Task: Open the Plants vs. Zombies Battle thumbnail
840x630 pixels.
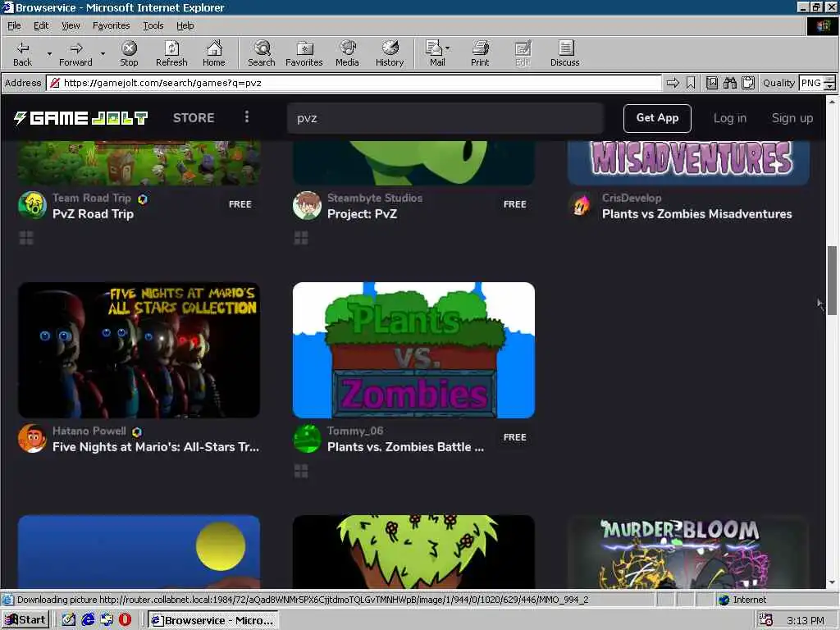Action: 413,350
